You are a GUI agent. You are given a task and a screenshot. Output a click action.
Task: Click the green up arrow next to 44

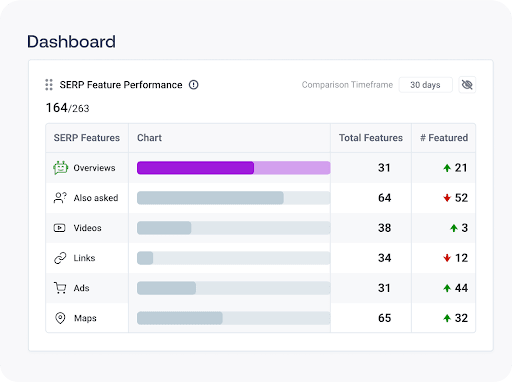[x=447, y=288]
